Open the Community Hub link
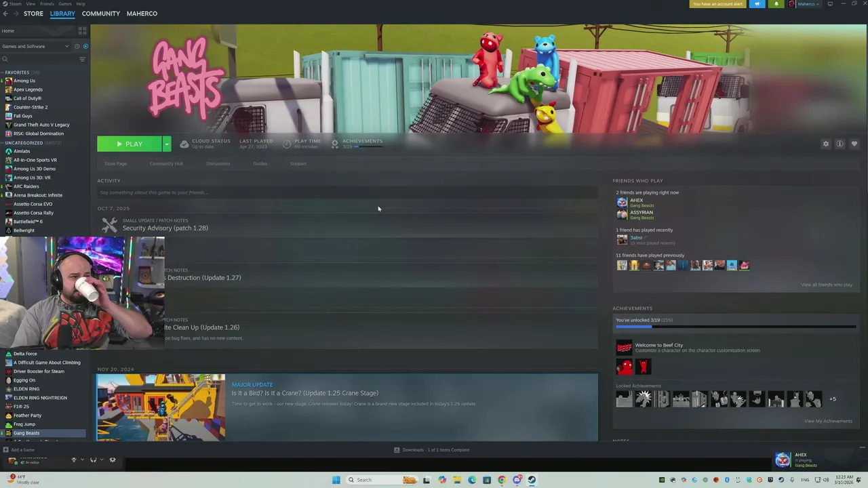 (x=166, y=163)
